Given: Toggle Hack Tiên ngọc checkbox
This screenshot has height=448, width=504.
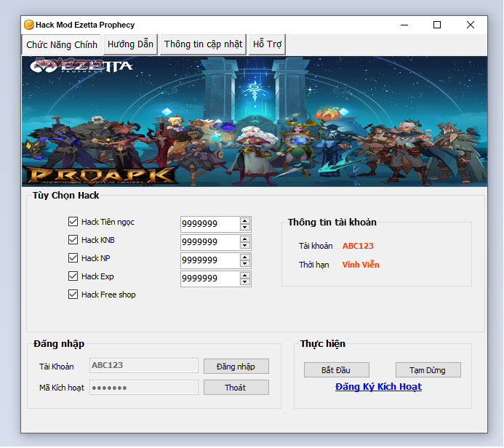Looking at the screenshot, I should tap(73, 221).
